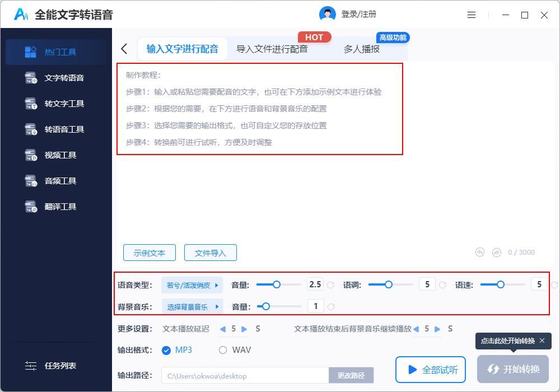Click the user avatar icon
560x392 pixels.
pos(327,15)
